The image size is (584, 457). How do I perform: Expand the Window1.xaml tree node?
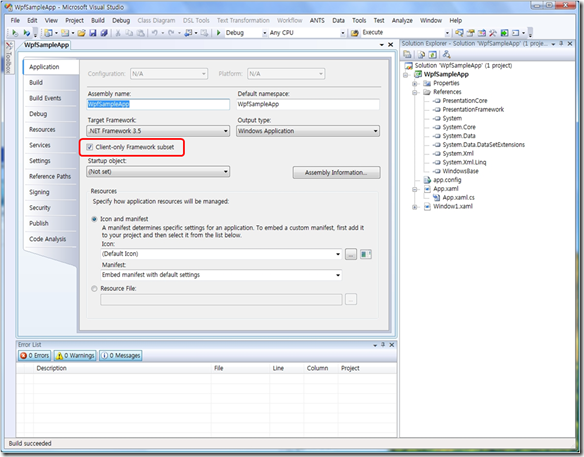coord(415,207)
